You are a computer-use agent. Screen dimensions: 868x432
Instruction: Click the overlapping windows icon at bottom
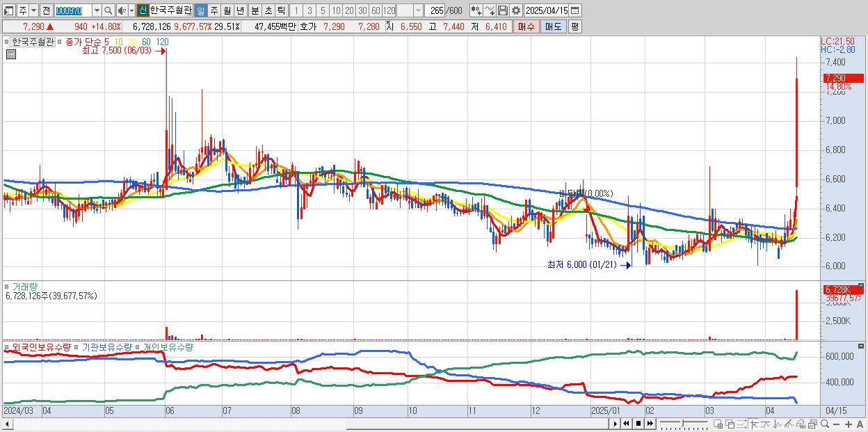click(730, 424)
